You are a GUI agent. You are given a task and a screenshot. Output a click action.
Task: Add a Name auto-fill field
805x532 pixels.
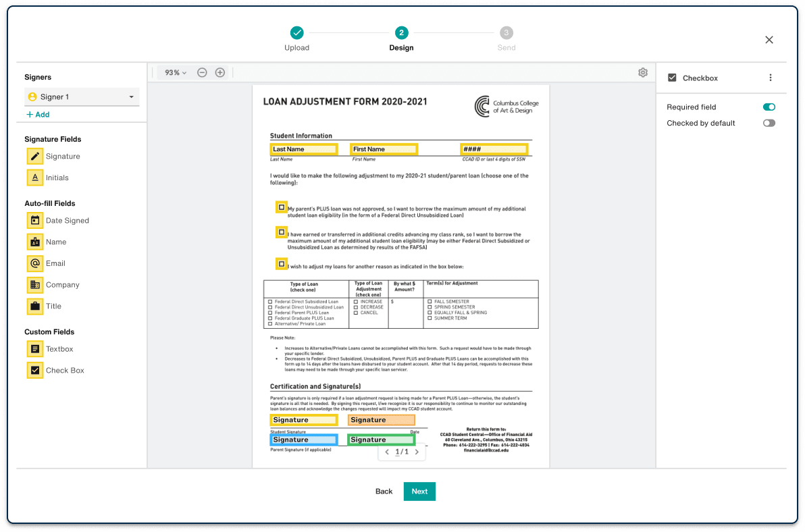point(54,242)
